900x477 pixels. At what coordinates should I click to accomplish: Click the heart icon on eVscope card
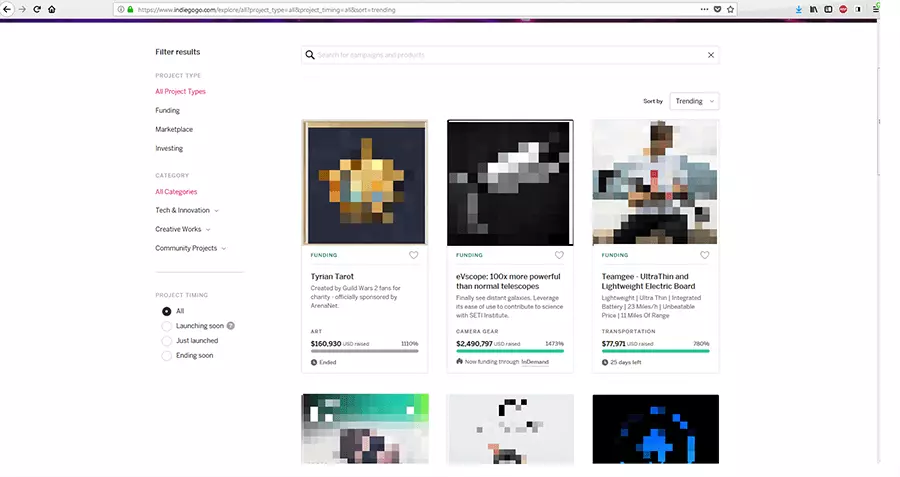pyautogui.click(x=559, y=255)
